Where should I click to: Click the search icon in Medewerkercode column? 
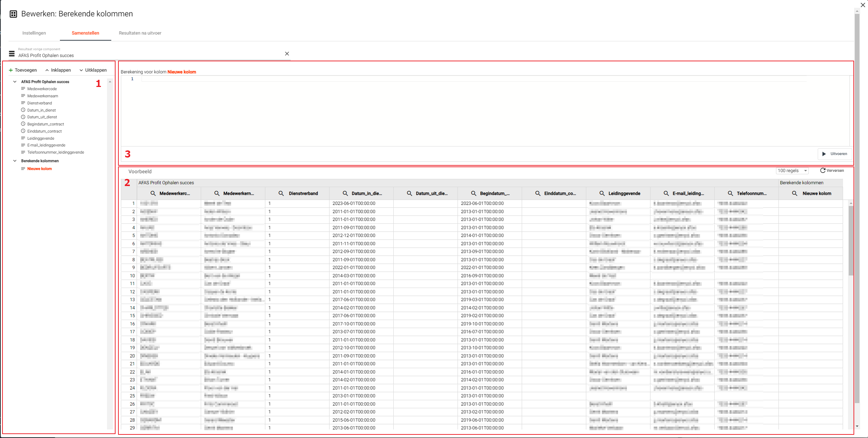153,194
